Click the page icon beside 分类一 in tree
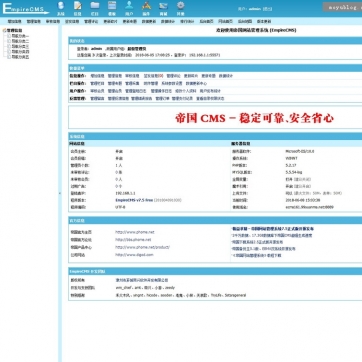This screenshot has height=362, width=362. click(9, 36)
